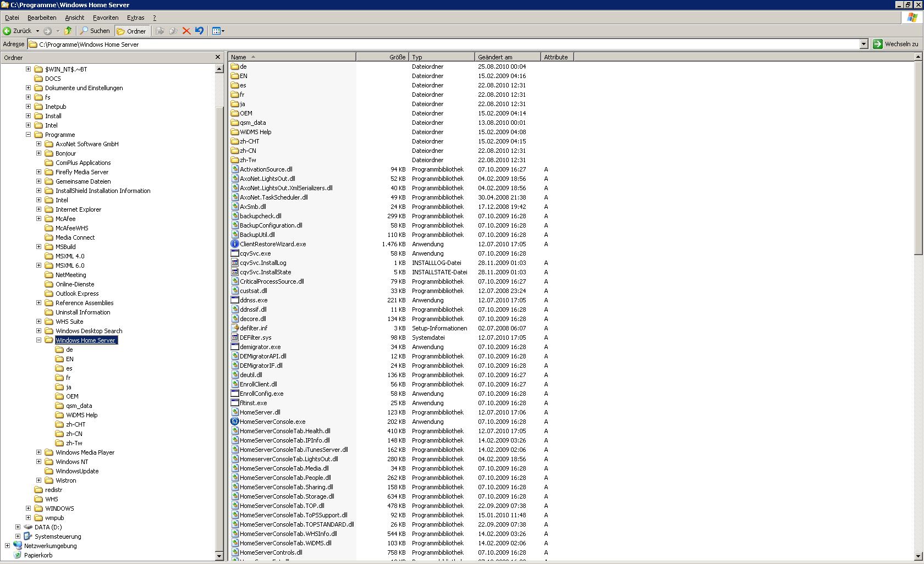
Task: Click the forward navigation arrow icon
Action: point(47,31)
